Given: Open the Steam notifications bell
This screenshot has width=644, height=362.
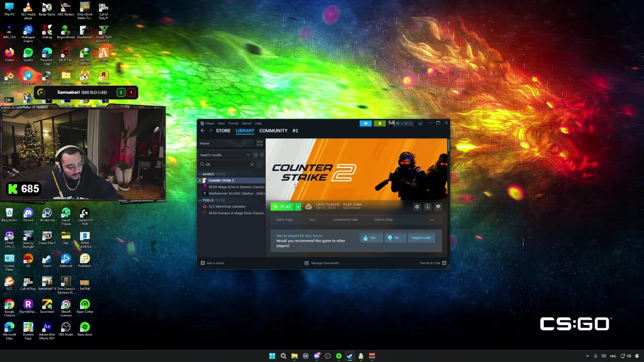Looking at the screenshot, I should [x=379, y=123].
